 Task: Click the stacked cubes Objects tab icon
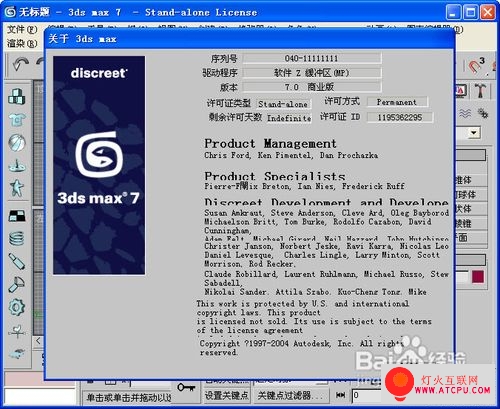click(17, 97)
